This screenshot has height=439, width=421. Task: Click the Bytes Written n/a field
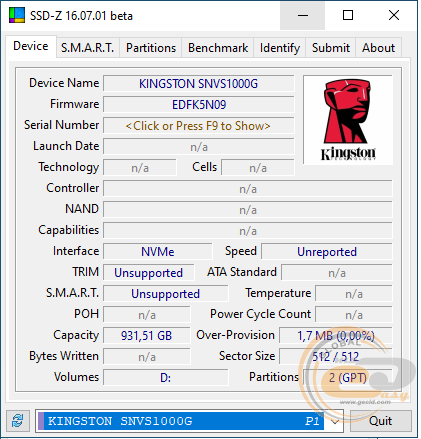click(147, 357)
